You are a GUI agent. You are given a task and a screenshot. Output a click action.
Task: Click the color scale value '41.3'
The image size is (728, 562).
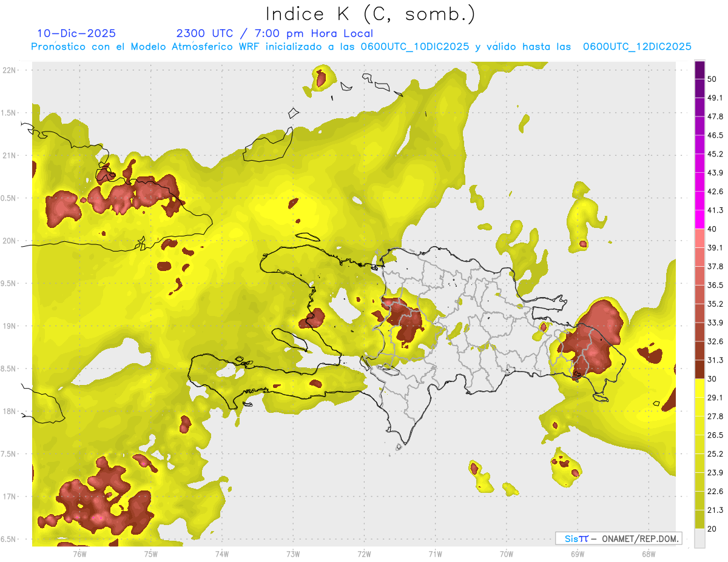click(715, 210)
